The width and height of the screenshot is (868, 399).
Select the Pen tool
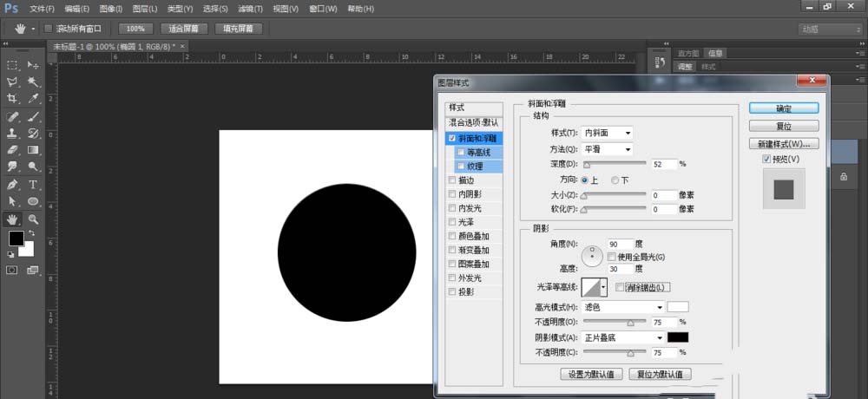click(x=13, y=185)
